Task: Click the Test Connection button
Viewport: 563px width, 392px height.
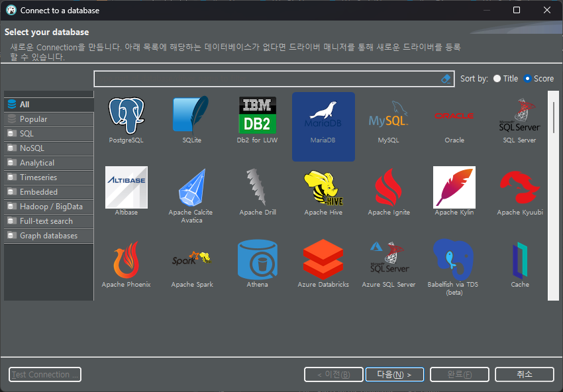Action: pyautogui.click(x=45, y=374)
